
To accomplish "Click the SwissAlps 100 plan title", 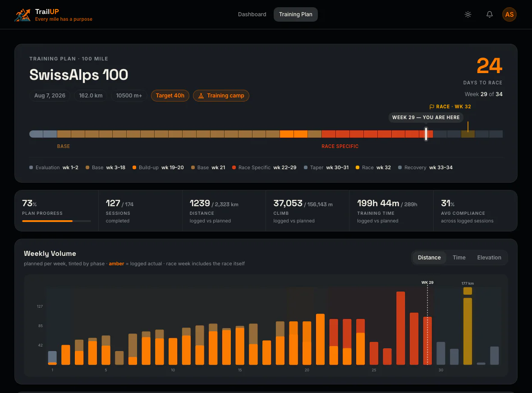I will click(79, 75).
